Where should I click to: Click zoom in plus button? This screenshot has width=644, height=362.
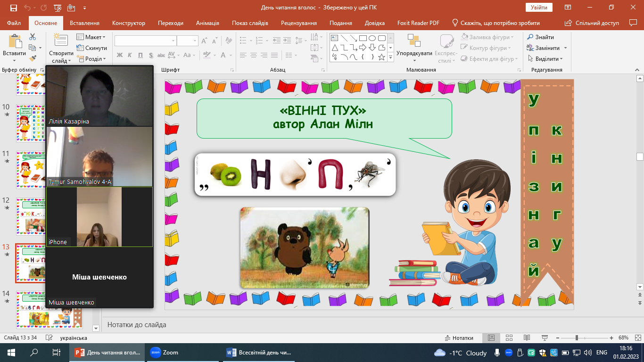(x=611, y=338)
